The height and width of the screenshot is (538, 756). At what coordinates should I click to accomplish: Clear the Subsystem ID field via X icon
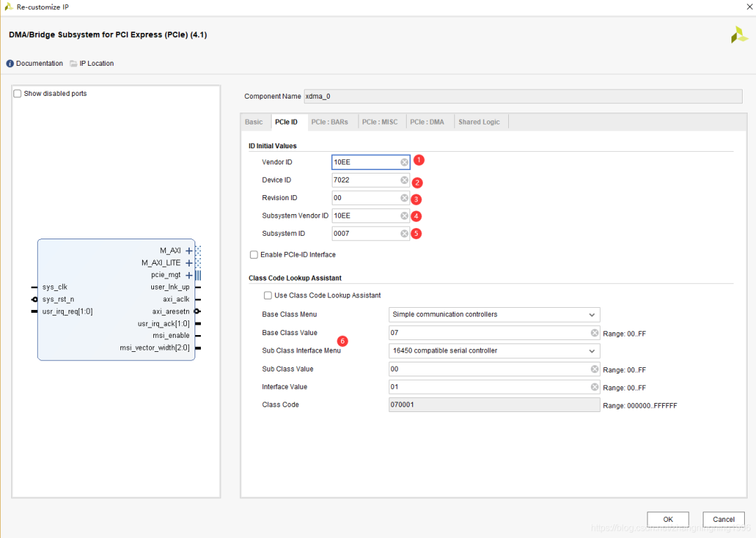tap(404, 234)
